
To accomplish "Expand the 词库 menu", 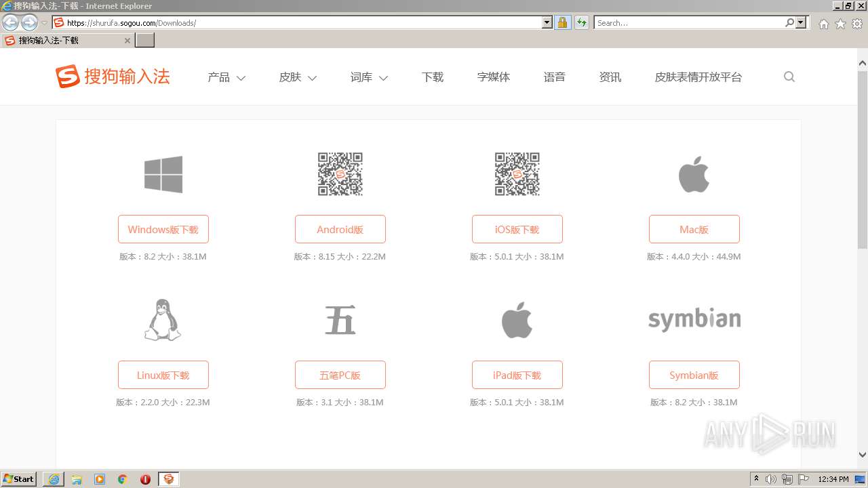I will 369,77.
